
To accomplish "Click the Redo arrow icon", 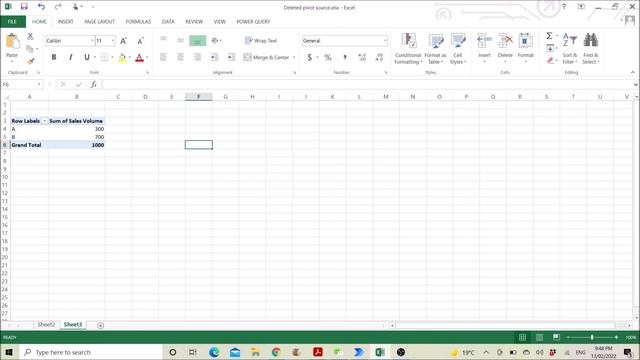I will (x=58, y=7).
